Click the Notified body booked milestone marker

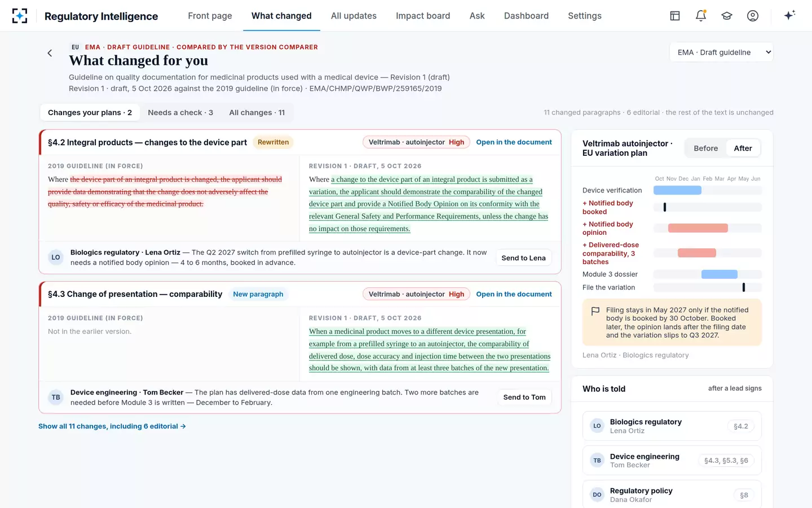click(665, 207)
